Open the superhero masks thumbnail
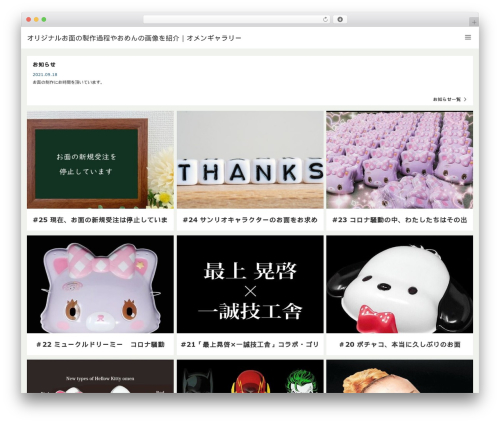500x423 pixels. coord(250,376)
